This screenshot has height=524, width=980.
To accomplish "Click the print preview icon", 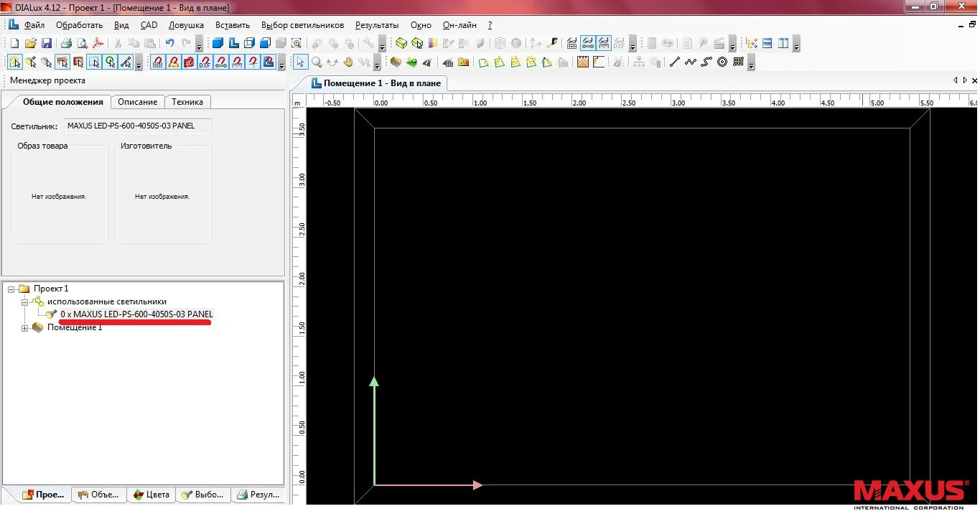I will pyautogui.click(x=82, y=44).
